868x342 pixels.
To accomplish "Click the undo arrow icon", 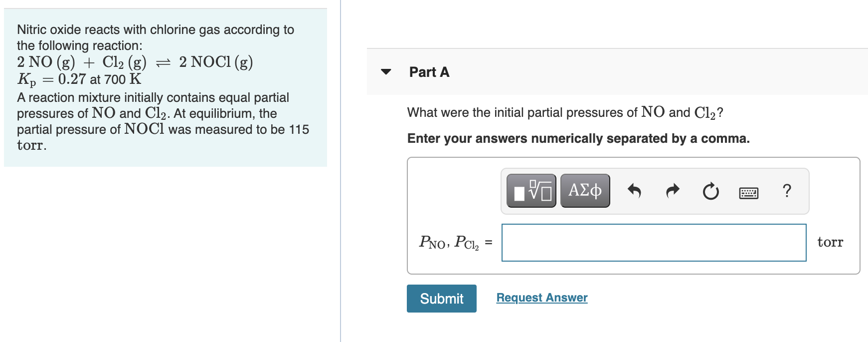I will coord(634,191).
